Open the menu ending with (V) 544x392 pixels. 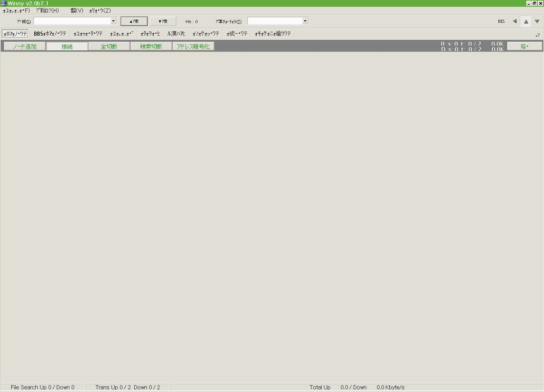tap(77, 11)
